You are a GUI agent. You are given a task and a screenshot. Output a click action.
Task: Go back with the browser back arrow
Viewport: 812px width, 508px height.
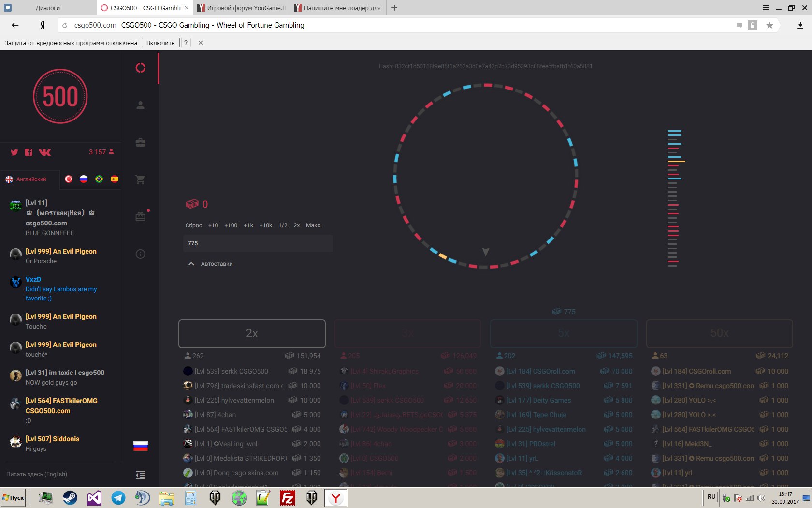point(15,25)
